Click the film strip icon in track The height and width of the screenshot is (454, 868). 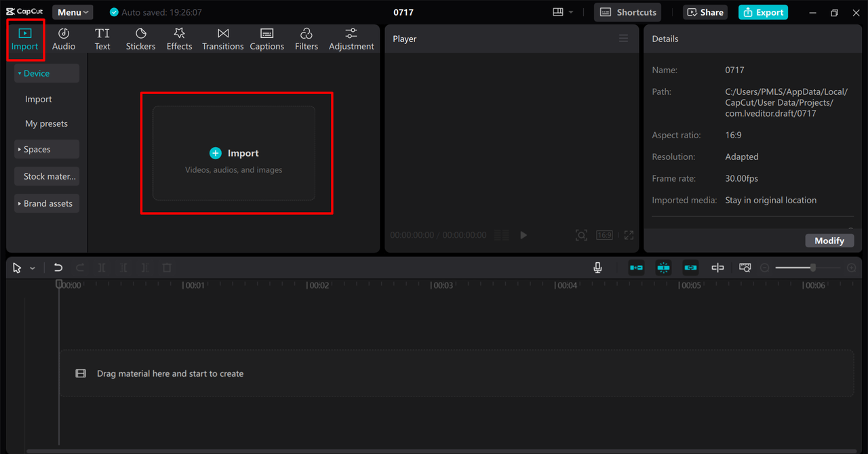(x=81, y=373)
